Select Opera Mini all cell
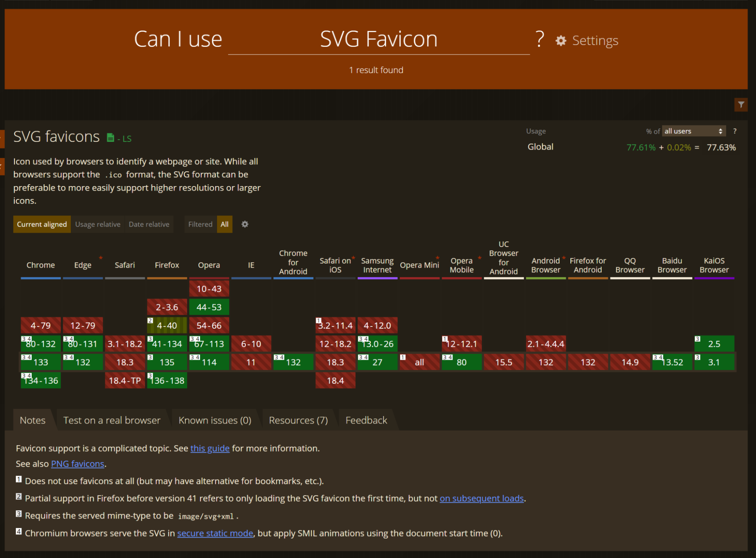The width and height of the screenshot is (756, 558). [x=419, y=362]
